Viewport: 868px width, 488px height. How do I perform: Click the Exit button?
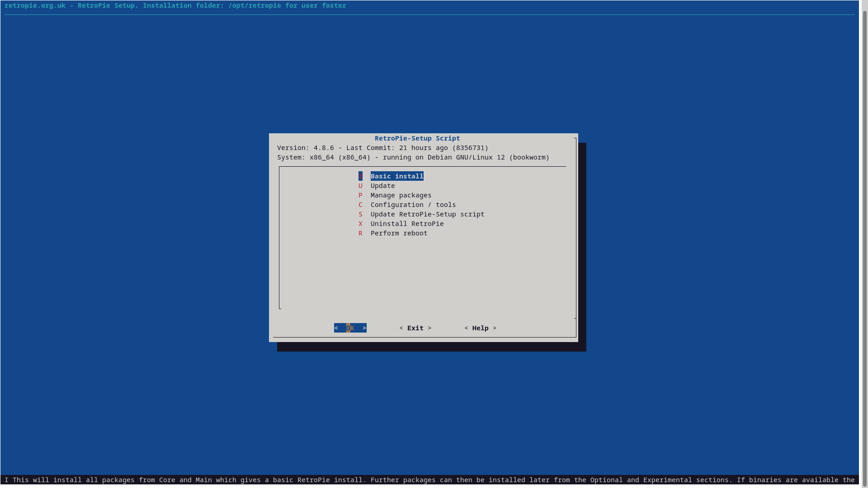[415, 328]
